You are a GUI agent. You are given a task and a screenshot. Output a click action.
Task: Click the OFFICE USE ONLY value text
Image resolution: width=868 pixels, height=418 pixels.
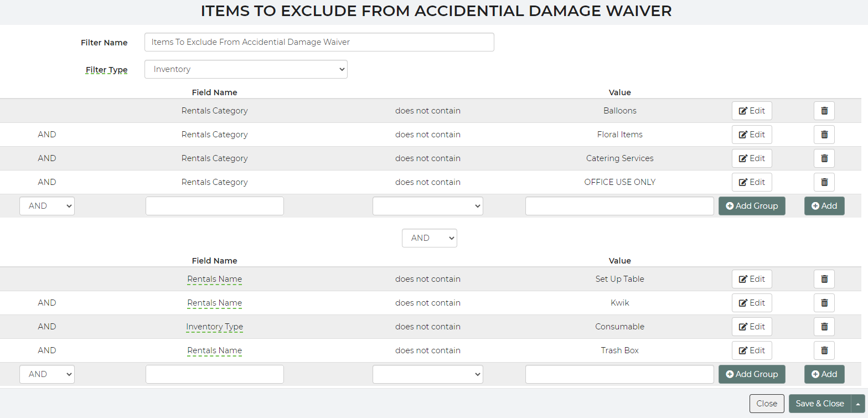[620, 182]
